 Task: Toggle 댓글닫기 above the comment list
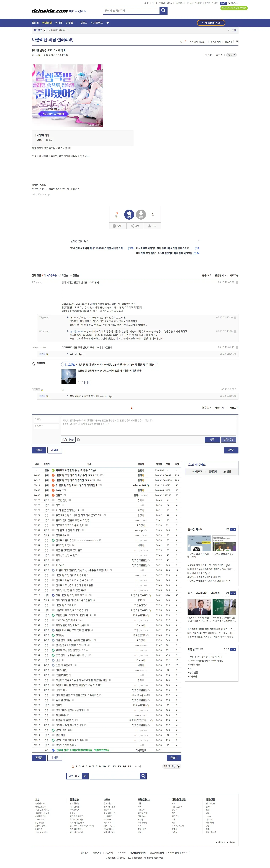click(x=220, y=275)
